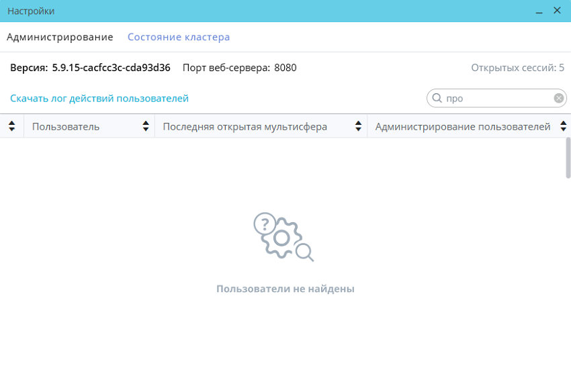Click the Последняя открытая мультисфера column header
Image resolution: width=571 pixels, height=392 pixels.
245,127
